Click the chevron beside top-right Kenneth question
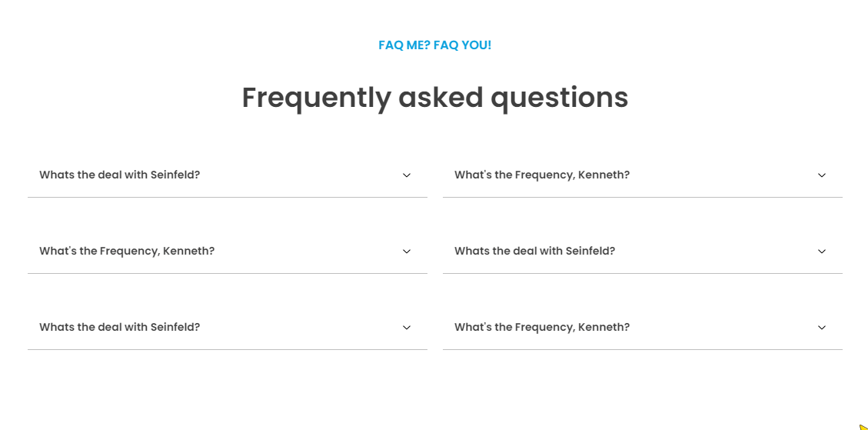Screen dimensions: 868x430 click(822, 175)
